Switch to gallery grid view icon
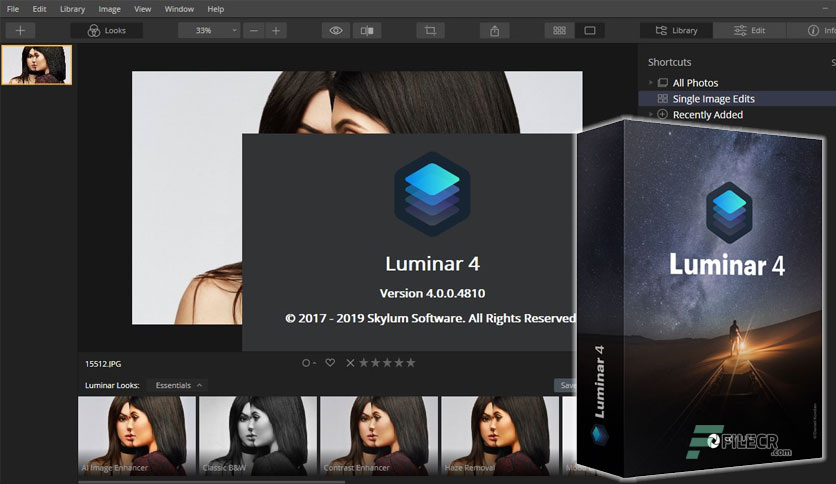Viewport: 836px width, 484px height. coord(559,30)
